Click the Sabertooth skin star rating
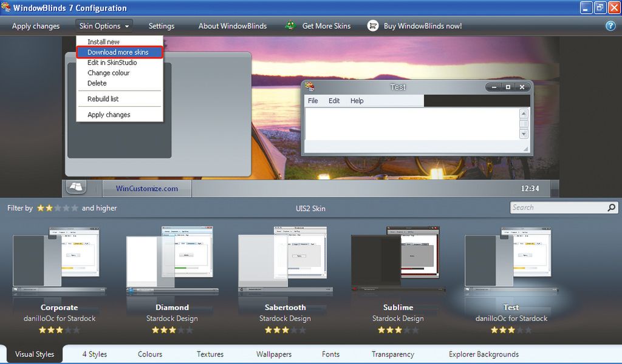 coord(285,329)
